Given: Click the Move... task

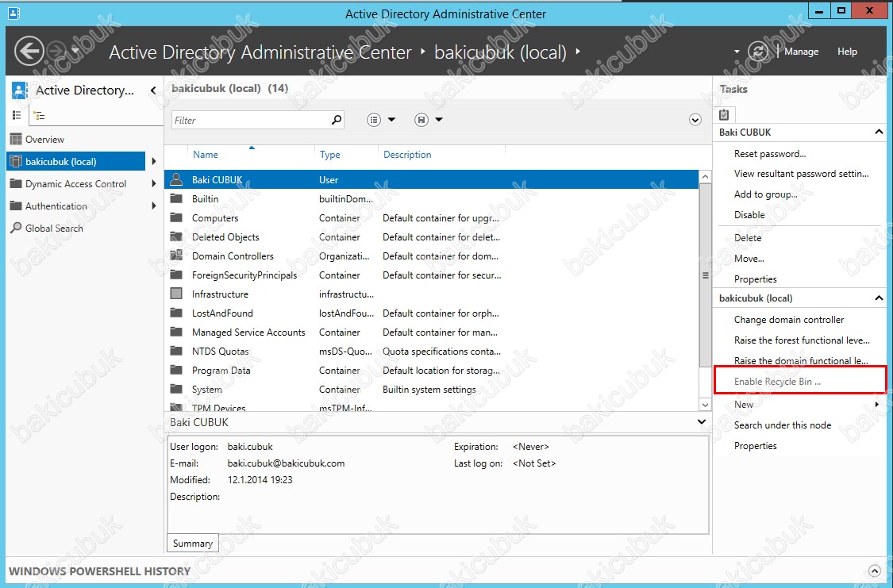Looking at the screenshot, I should click(x=749, y=259).
